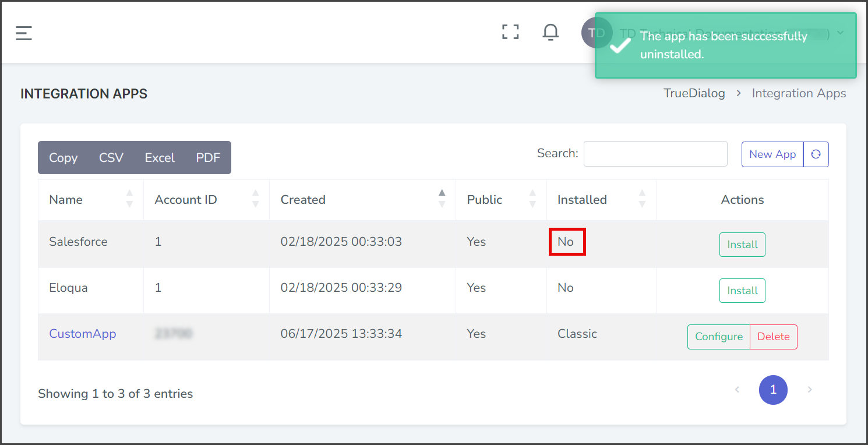Open the hamburger sidebar menu

point(24,33)
